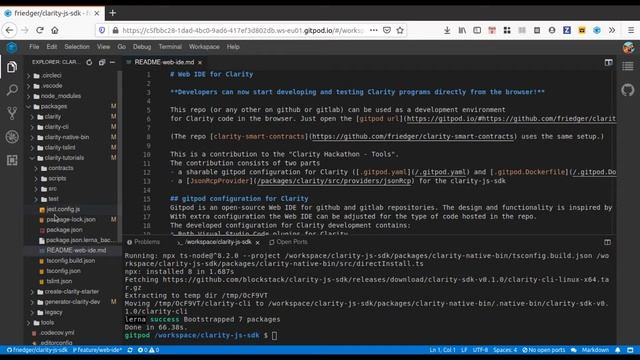Go back in the browser
640x360 pixels.
(9, 30)
